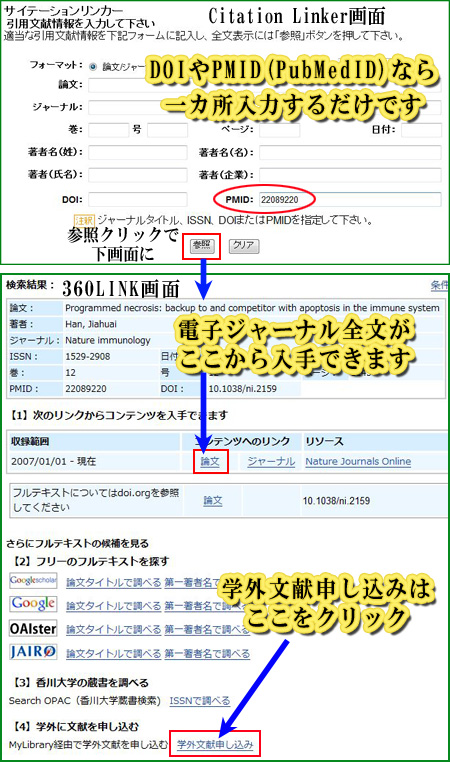Click 学外文献申し込み link
This screenshot has width=450, height=762.
215,744
